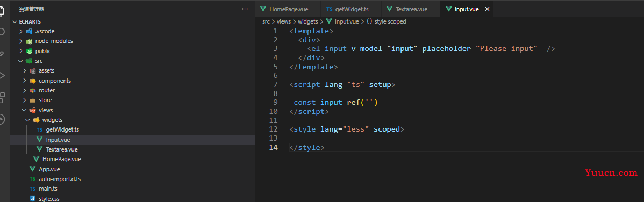Viewport: 644px width, 202px height.
Task: Expand the assets folder chevron
Action: [25, 70]
